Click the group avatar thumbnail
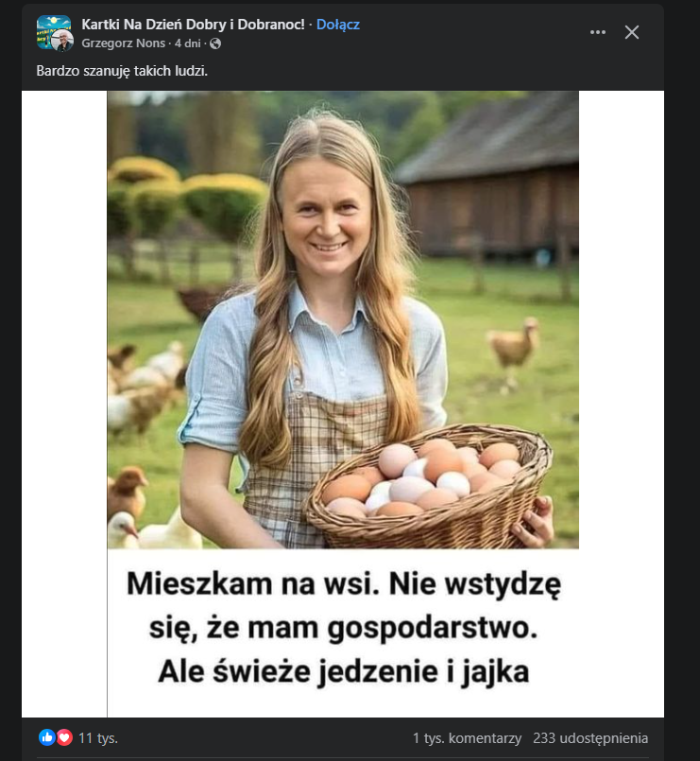 tap(52, 30)
